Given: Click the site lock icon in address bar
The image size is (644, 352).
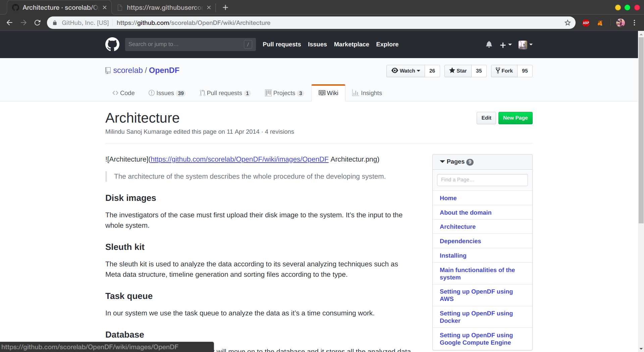Looking at the screenshot, I should coord(55,23).
